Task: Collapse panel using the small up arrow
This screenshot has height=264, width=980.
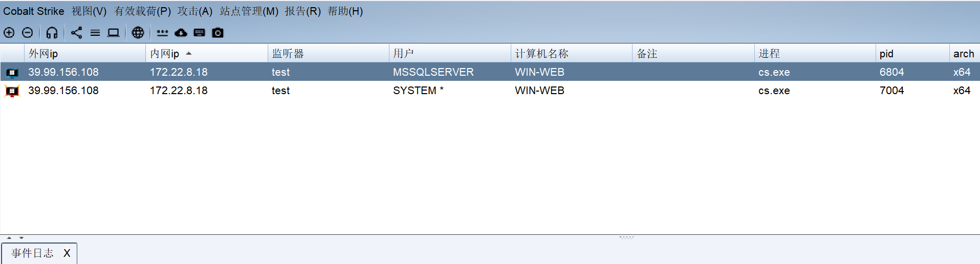Action: click(x=9, y=238)
